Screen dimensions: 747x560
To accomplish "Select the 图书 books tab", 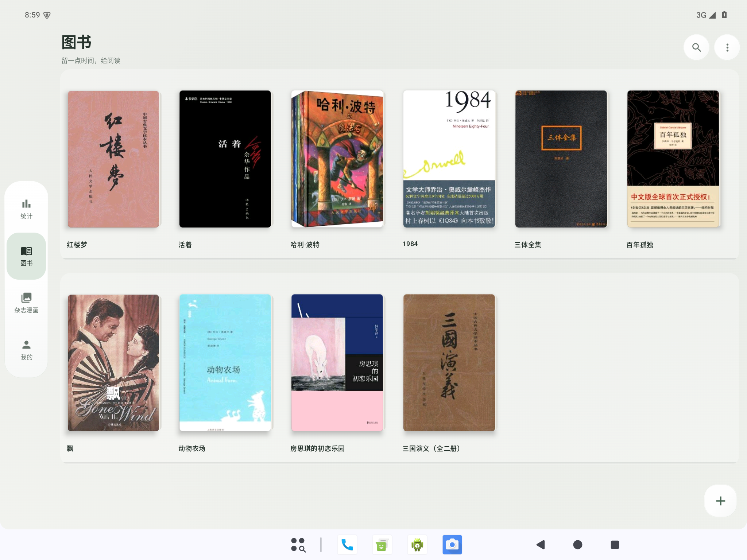I will tap(26, 256).
